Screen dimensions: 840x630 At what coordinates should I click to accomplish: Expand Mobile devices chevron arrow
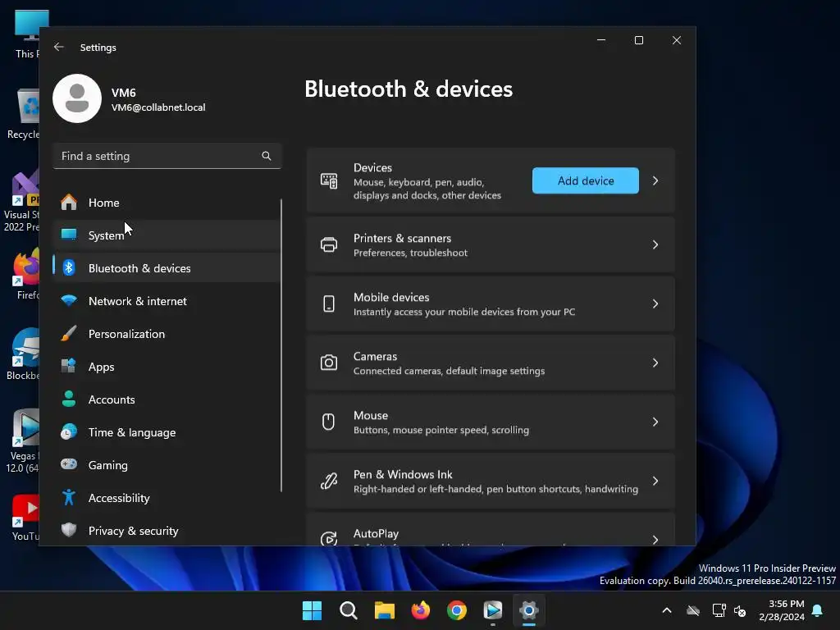[x=655, y=304]
